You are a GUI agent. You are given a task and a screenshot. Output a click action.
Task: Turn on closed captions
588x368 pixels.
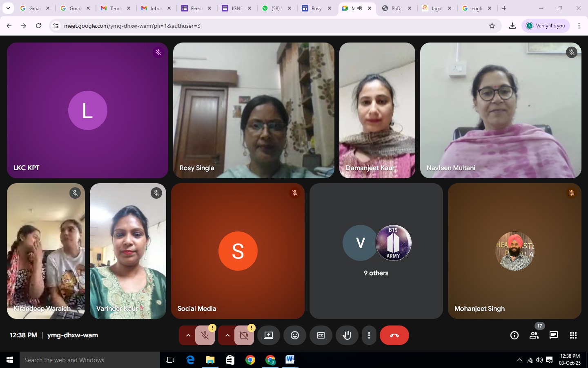tap(321, 335)
